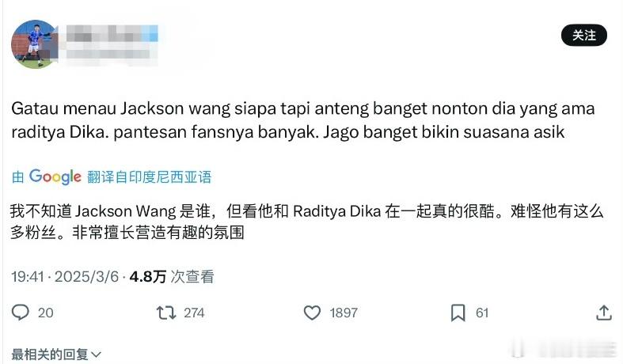Click the chevron next to 最相关的回复

point(96,355)
